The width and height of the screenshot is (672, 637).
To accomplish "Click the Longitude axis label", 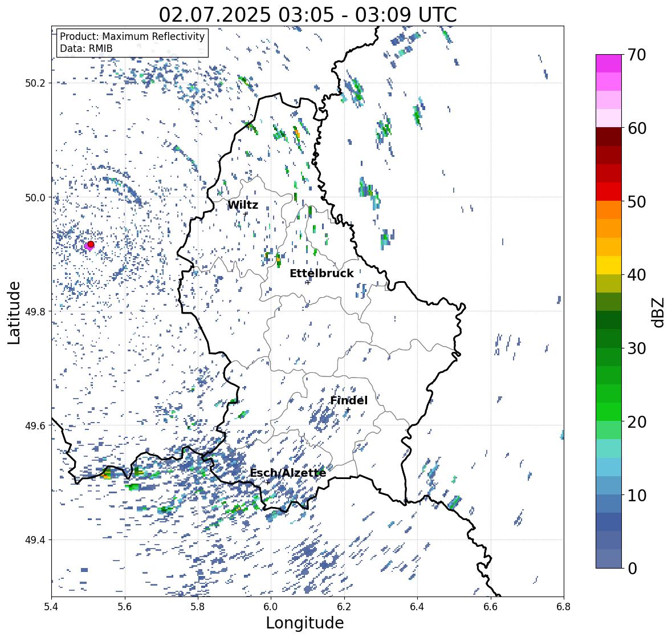I will pyautogui.click(x=305, y=623).
